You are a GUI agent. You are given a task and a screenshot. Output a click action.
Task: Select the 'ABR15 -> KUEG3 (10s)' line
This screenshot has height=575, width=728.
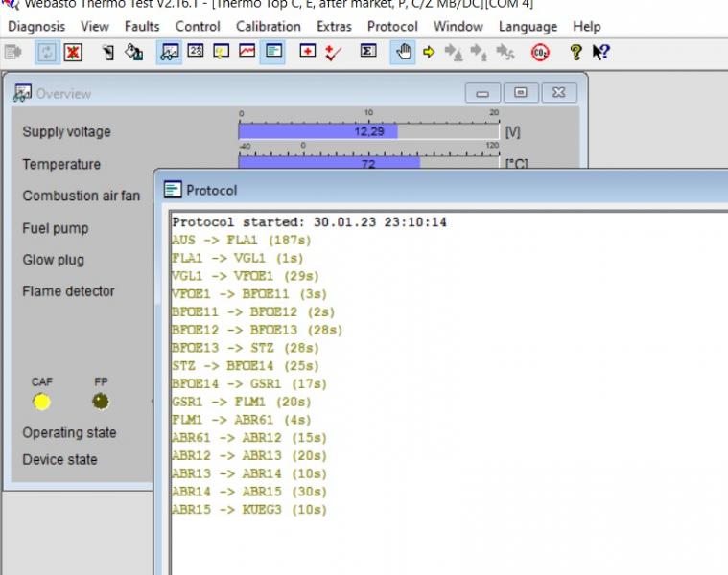tap(249, 510)
